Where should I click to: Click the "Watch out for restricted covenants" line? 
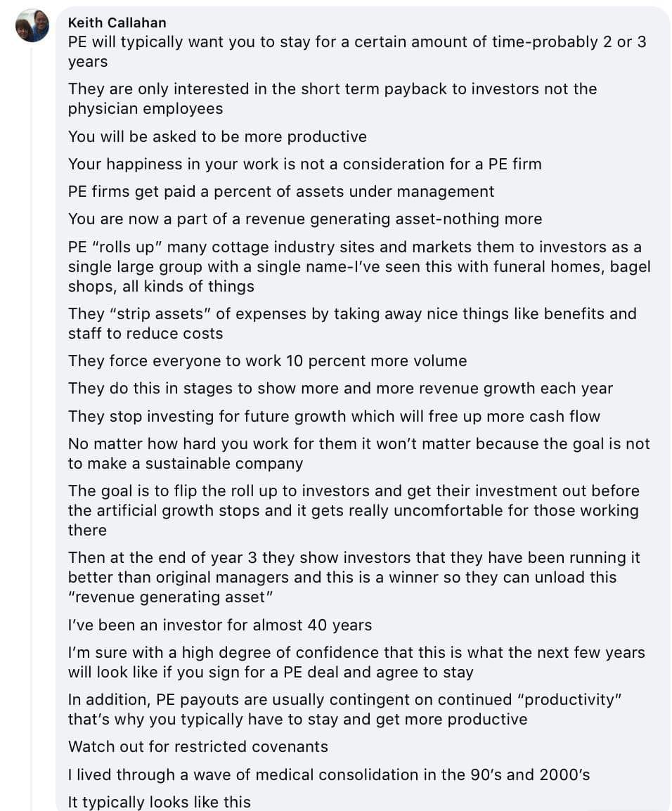[x=198, y=746]
